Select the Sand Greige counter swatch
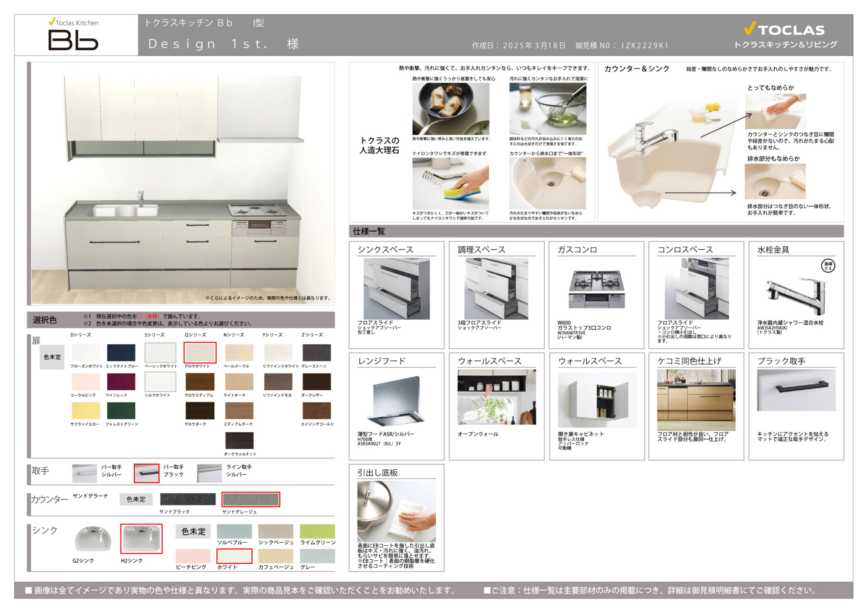 (x=250, y=499)
